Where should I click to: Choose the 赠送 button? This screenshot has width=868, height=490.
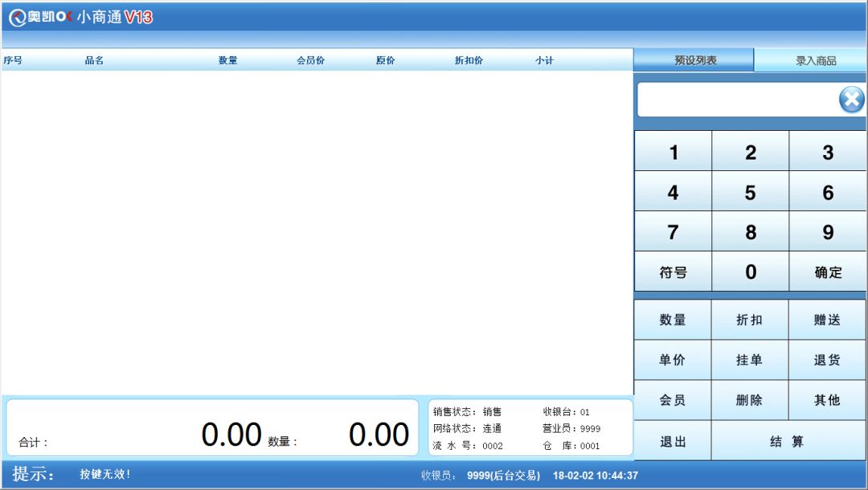827,320
